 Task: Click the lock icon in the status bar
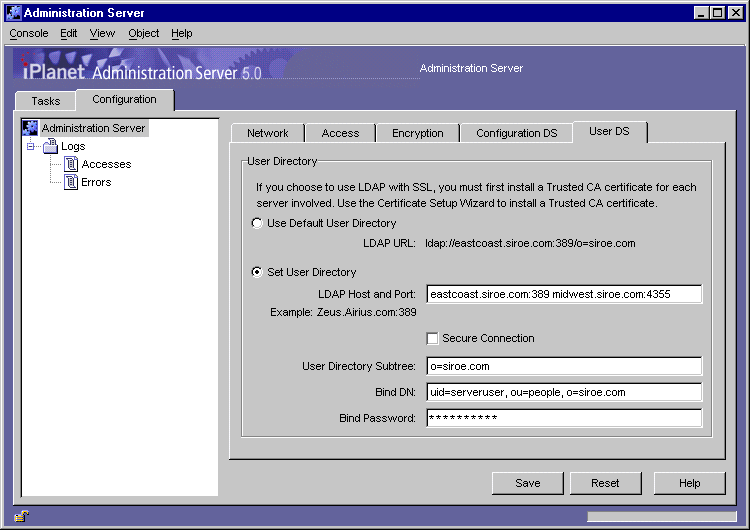pos(22,516)
